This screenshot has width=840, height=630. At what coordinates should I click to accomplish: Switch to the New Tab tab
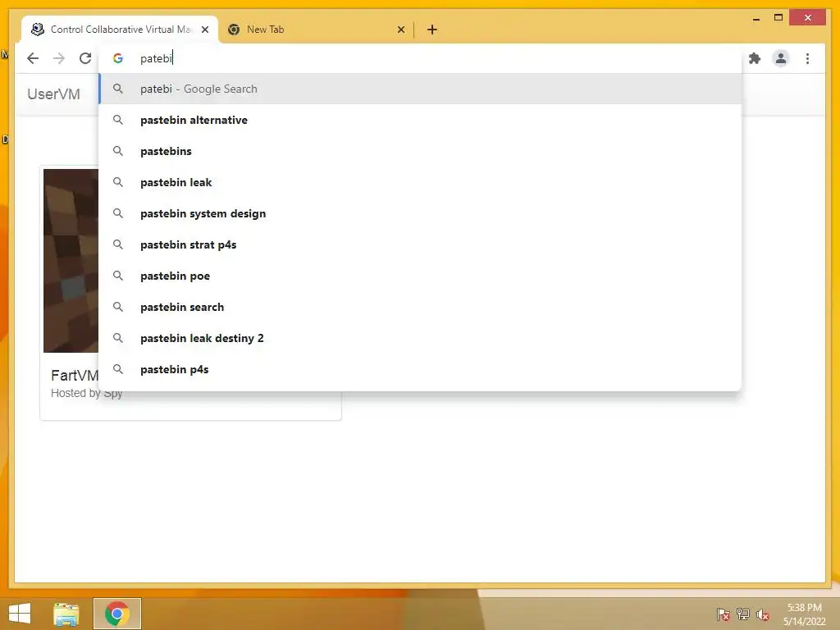[316, 30]
